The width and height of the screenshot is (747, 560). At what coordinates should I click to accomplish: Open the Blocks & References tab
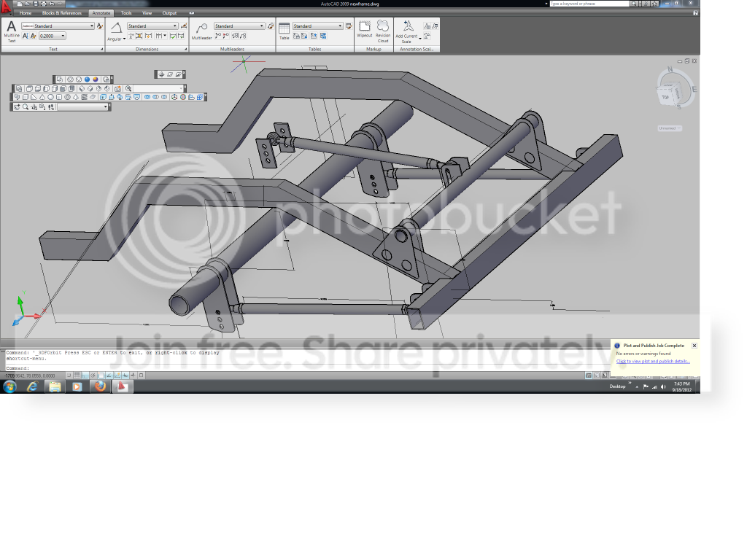pyautogui.click(x=61, y=13)
